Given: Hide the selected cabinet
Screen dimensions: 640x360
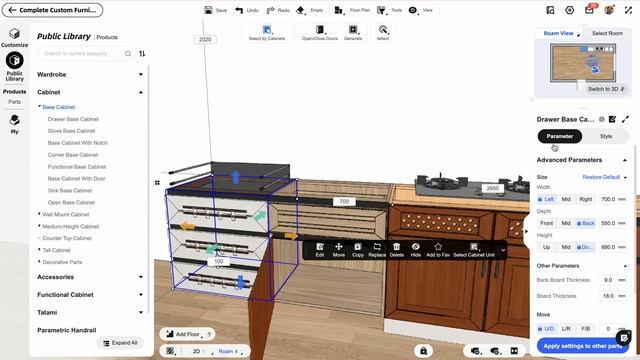Looking at the screenshot, I should click(x=416, y=250).
